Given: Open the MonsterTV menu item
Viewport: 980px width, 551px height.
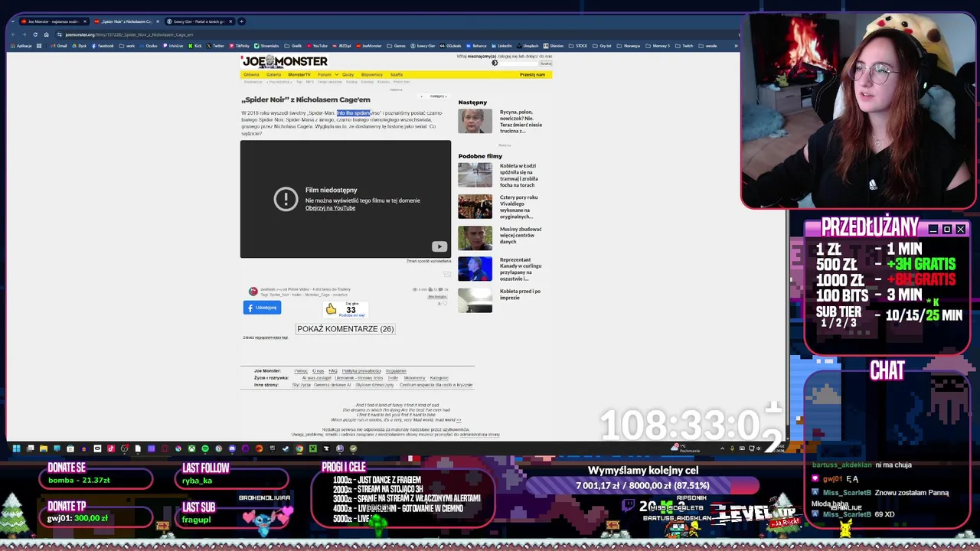Looking at the screenshot, I should point(299,75).
